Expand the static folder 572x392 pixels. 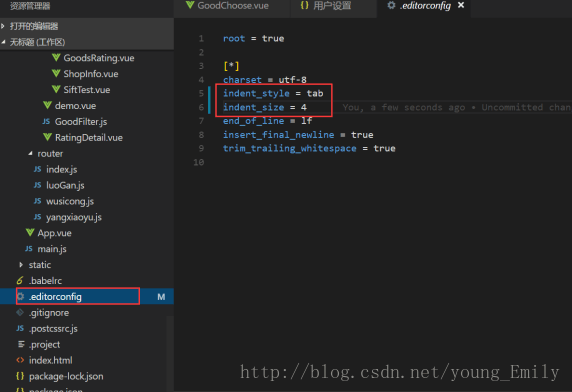[21, 264]
